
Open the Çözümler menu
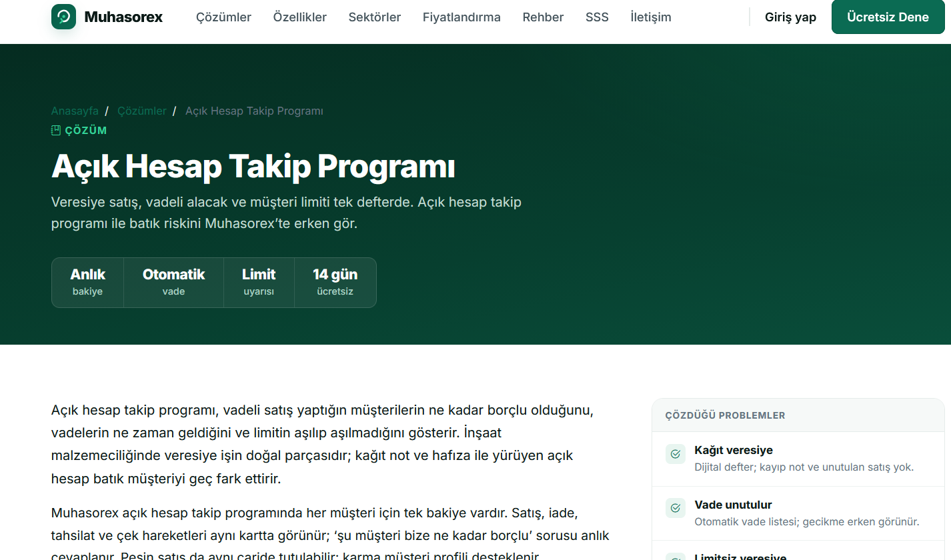pos(223,17)
